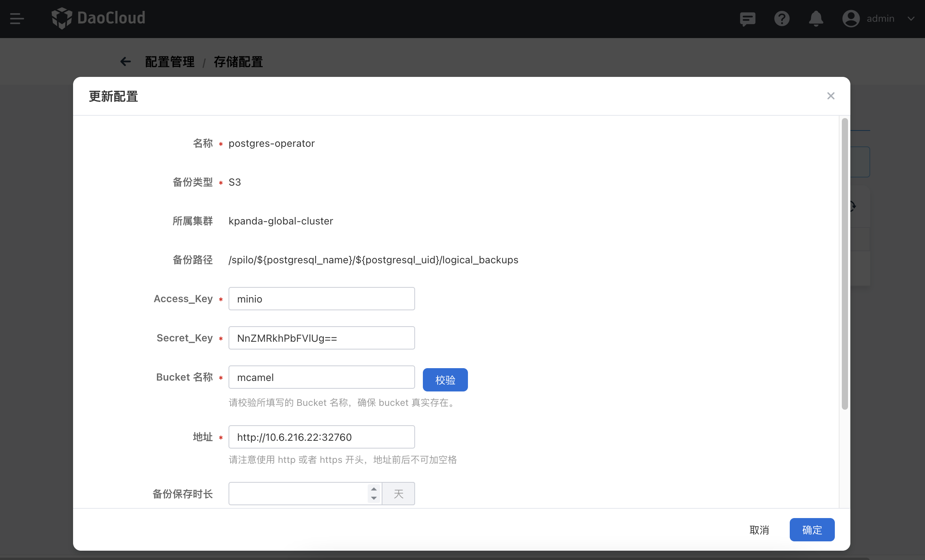Image resolution: width=925 pixels, height=560 pixels.
Task: Open the messages chat icon
Action: tap(747, 19)
